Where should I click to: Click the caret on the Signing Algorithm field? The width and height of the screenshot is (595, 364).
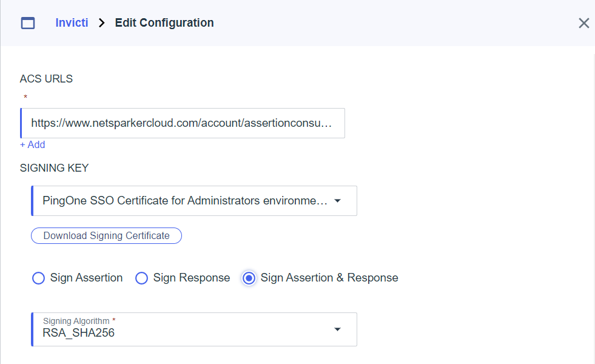337,329
